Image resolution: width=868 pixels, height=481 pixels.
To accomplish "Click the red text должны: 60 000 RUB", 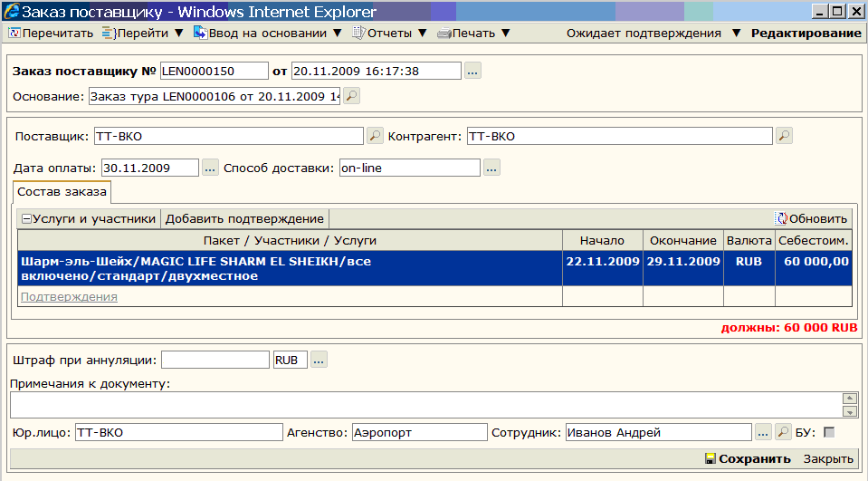I will click(789, 328).
